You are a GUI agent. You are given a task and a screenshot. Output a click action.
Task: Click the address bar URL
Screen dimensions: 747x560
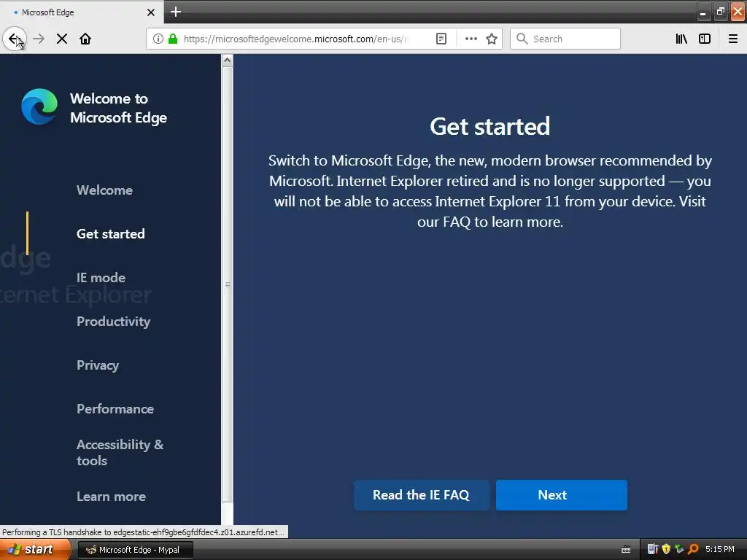click(x=295, y=39)
